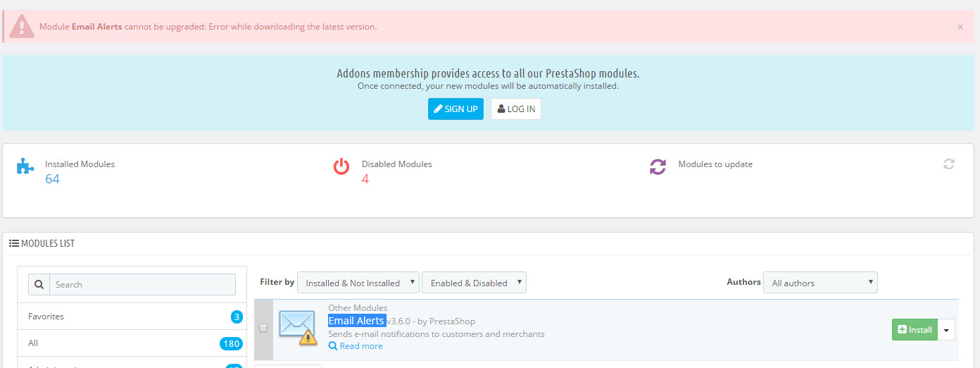Click the Modules to update arrows icon
The image size is (980, 368).
click(x=658, y=167)
